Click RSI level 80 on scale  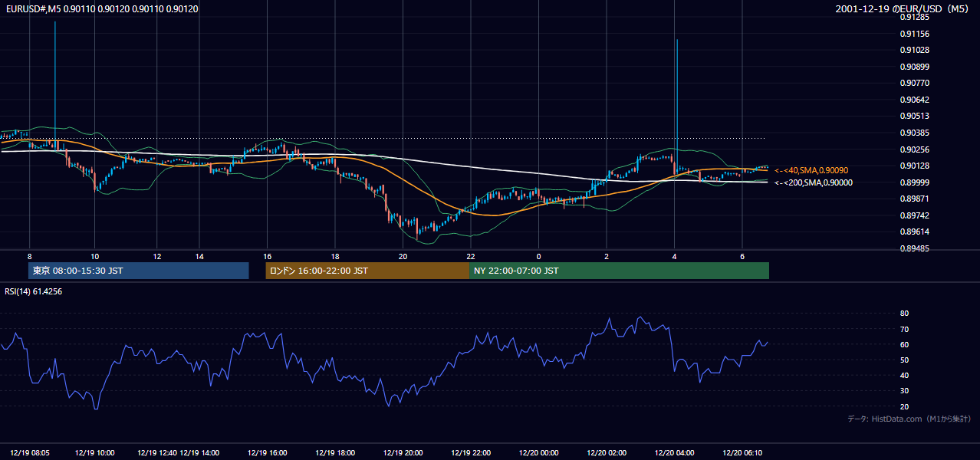(904, 314)
